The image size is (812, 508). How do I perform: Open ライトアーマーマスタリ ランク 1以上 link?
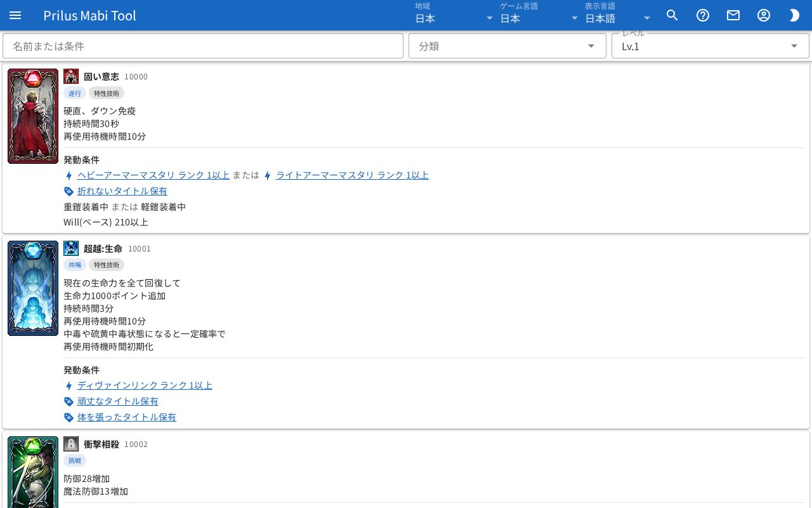352,175
